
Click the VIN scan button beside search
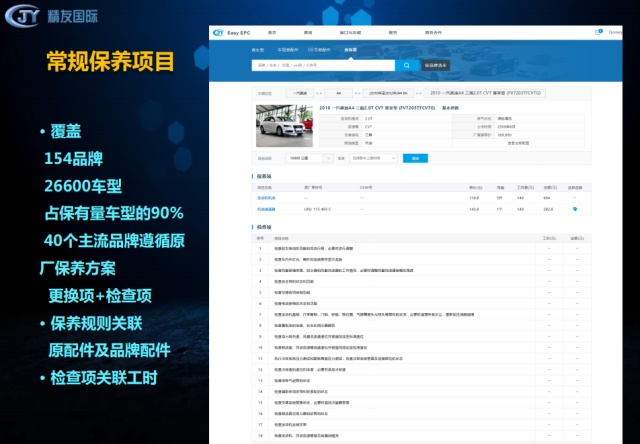(x=436, y=65)
